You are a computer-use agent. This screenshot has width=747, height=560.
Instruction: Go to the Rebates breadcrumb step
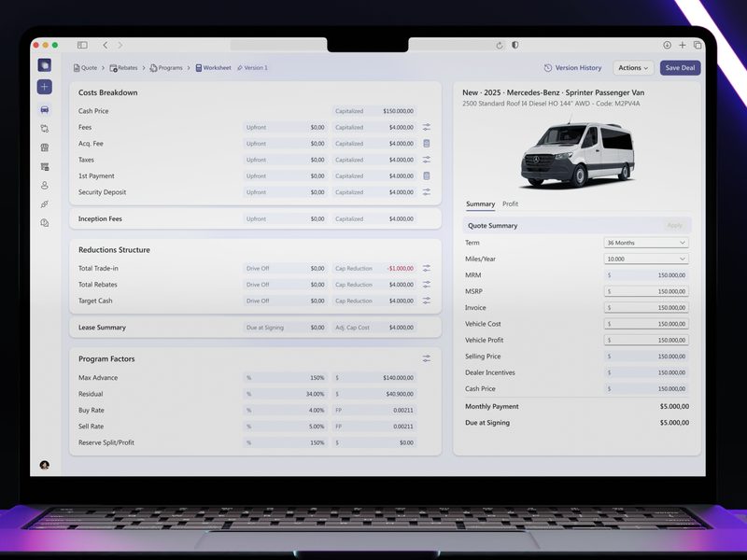coord(123,67)
